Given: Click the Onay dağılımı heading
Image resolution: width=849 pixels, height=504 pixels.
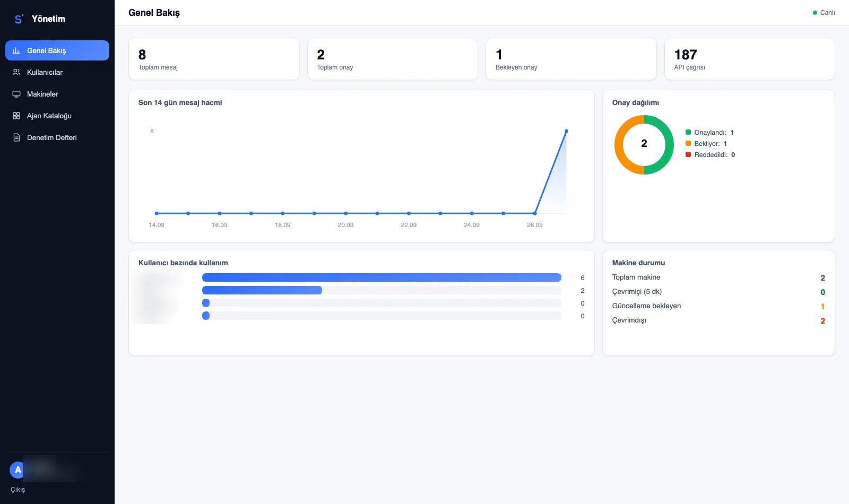Looking at the screenshot, I should pos(636,103).
